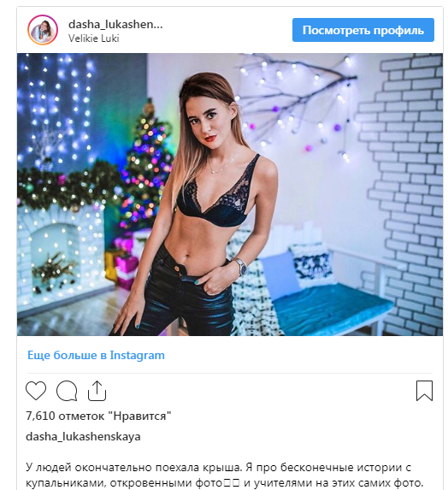448x490 pixels.
Task: Click the blue bench cushion in the photo
Action: [x=331, y=308]
